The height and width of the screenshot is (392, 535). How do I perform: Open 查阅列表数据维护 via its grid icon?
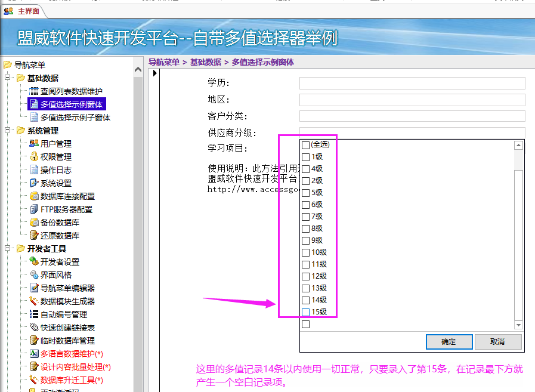[x=34, y=91]
